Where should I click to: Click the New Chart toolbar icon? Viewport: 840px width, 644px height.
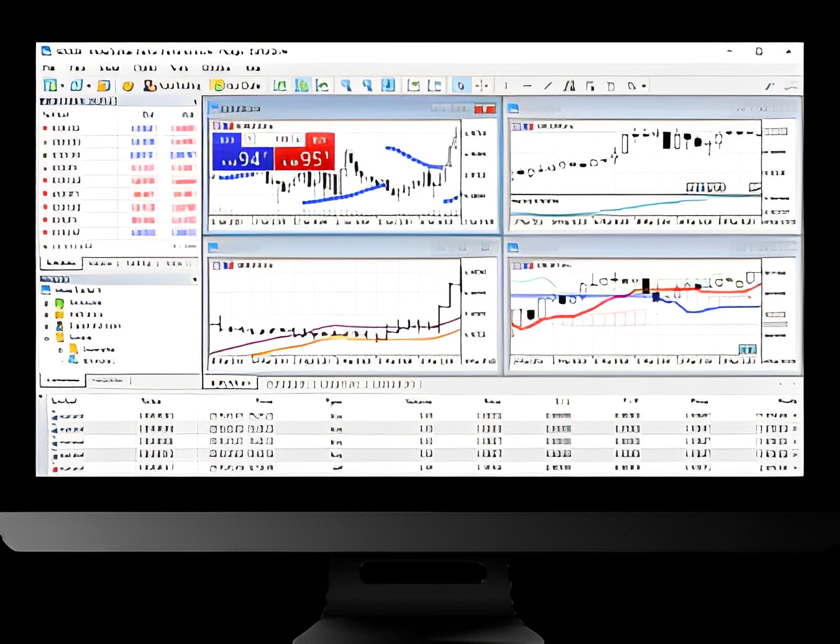click(x=50, y=86)
